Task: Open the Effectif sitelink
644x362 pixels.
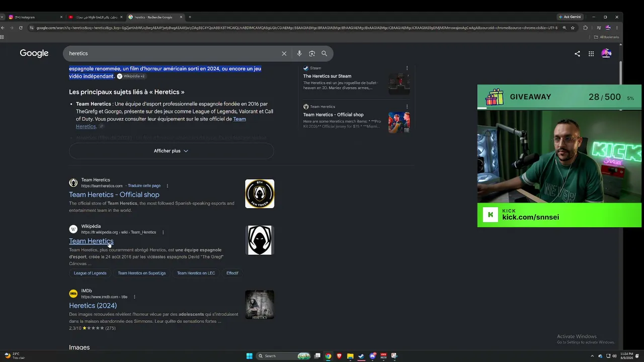Action: click(x=232, y=273)
